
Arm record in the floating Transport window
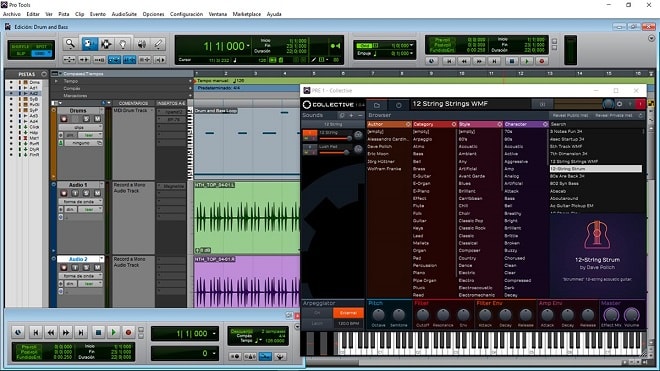(128, 333)
